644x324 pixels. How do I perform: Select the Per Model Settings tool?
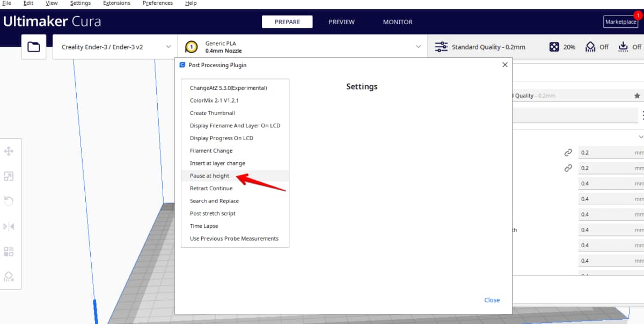[9, 251]
